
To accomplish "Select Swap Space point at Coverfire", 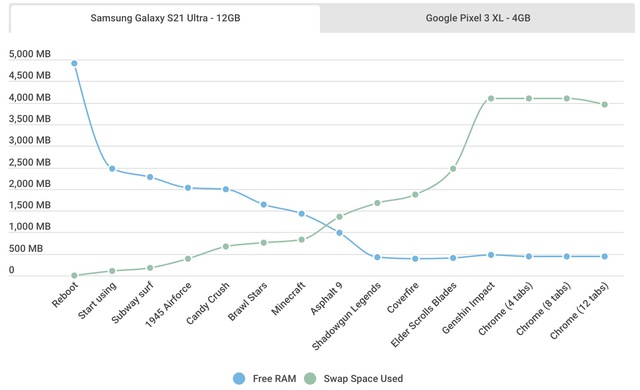I will pos(415,195).
